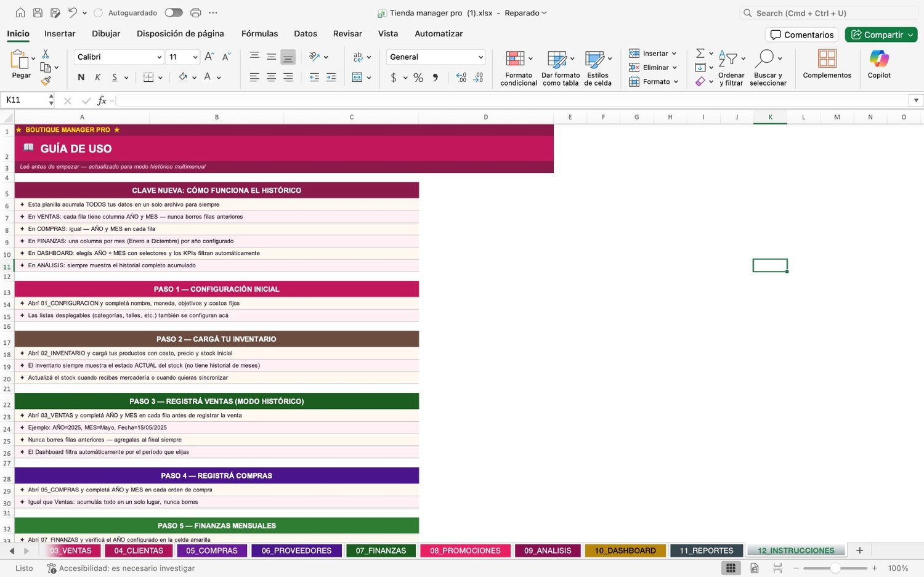Viewport: 924px width, 577px height.
Task: Print the workbook using the printer icon
Action: (196, 13)
